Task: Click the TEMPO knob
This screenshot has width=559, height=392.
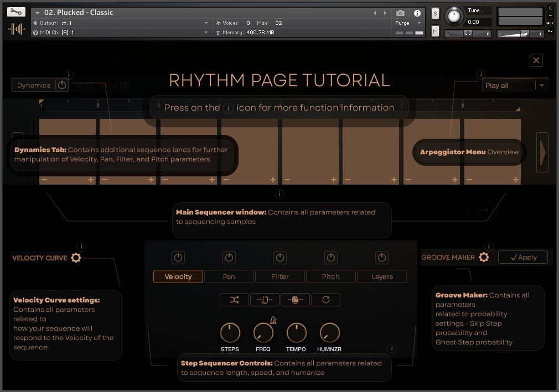Action: point(296,333)
